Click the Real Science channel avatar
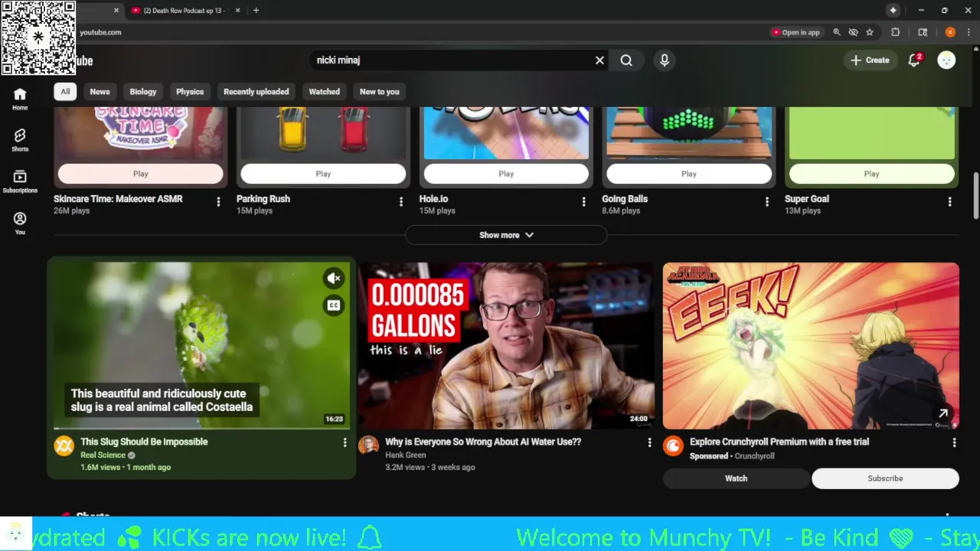The height and width of the screenshot is (551, 980). click(x=64, y=445)
